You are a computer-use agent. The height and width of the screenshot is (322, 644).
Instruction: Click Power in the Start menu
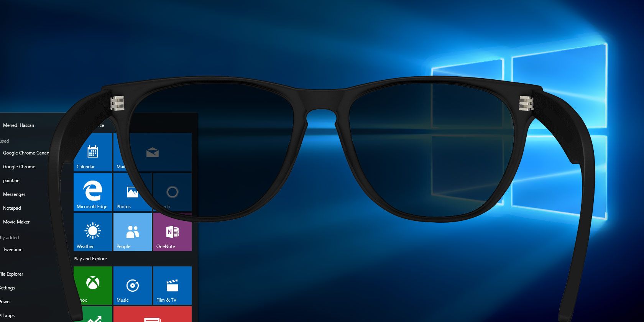[5, 302]
